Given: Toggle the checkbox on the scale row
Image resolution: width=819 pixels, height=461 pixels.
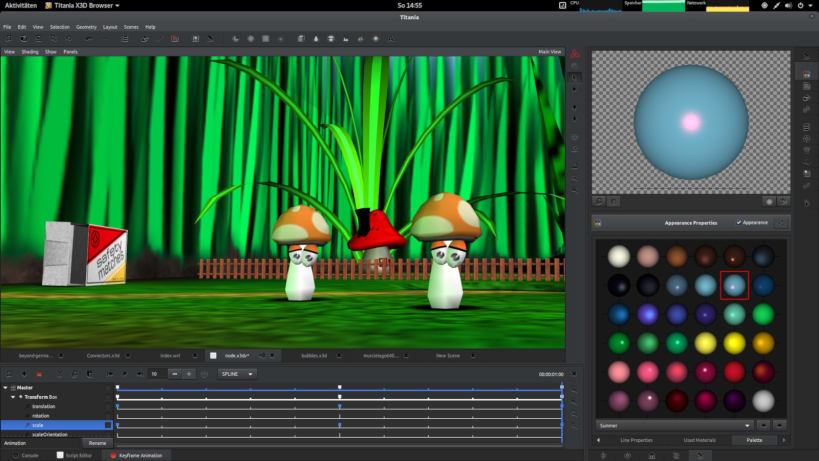Looking at the screenshot, I should point(108,425).
